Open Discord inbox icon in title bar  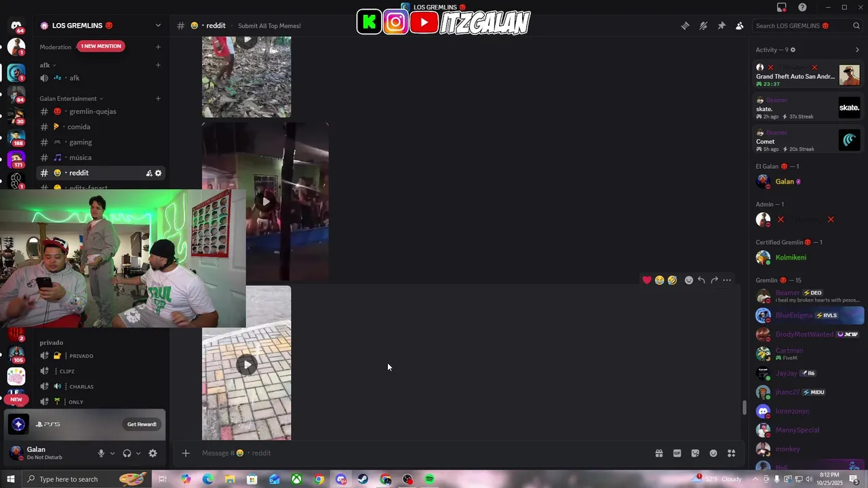(x=782, y=7)
